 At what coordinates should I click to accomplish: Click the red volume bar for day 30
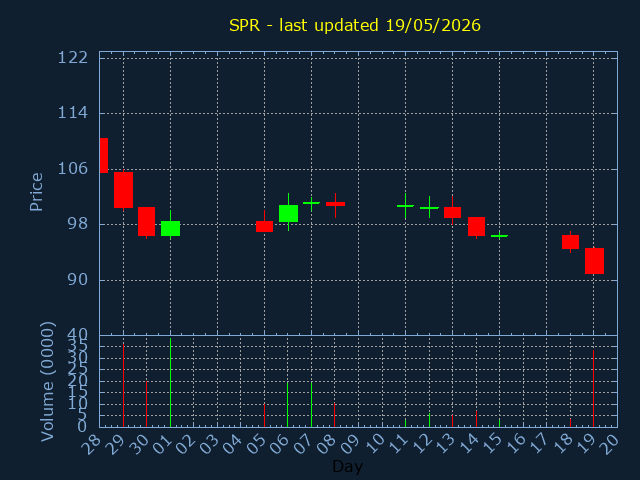tap(147, 404)
